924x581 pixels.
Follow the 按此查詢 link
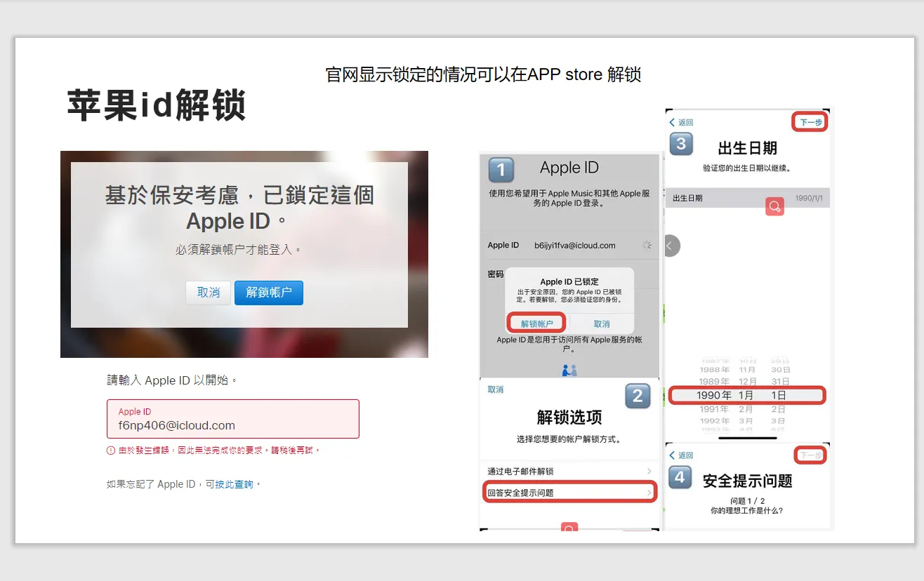[234, 484]
